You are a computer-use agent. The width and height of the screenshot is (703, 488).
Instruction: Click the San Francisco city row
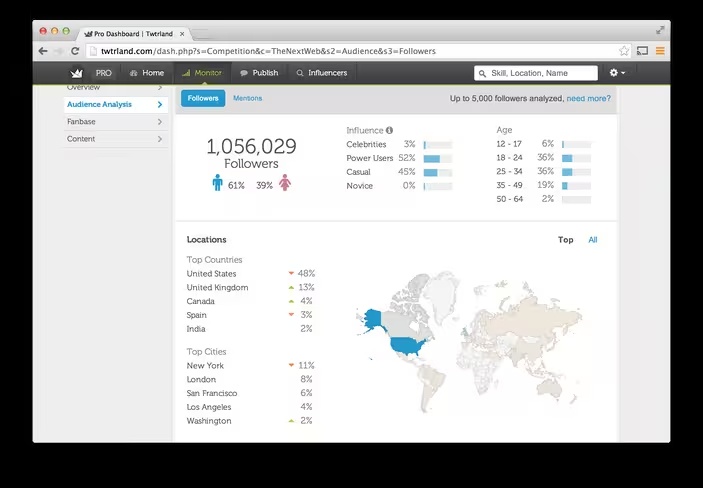[251, 393]
